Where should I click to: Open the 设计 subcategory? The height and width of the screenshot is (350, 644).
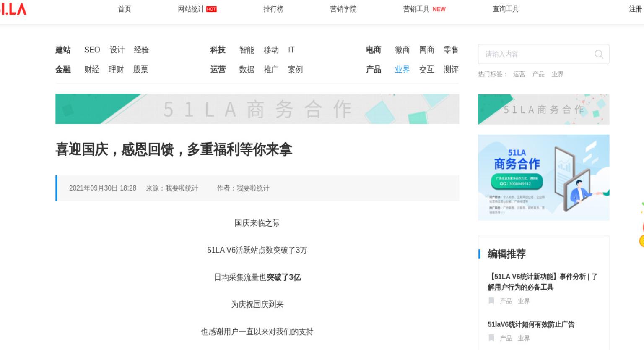117,50
